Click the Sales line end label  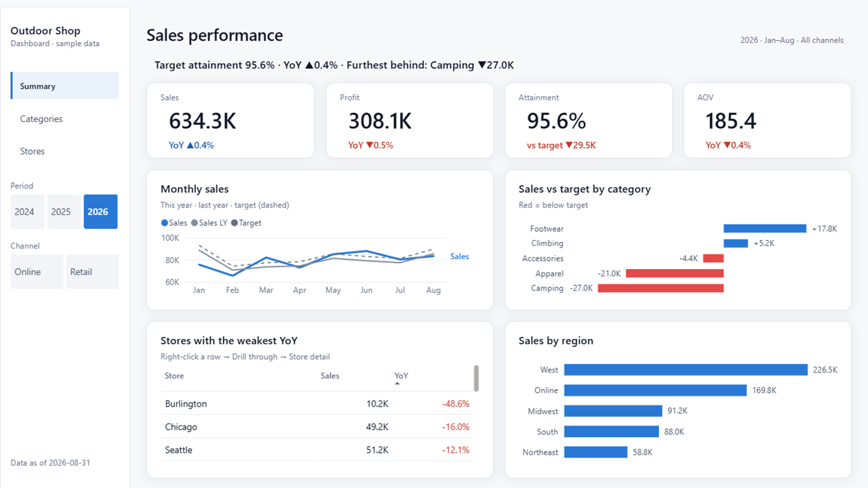click(460, 256)
